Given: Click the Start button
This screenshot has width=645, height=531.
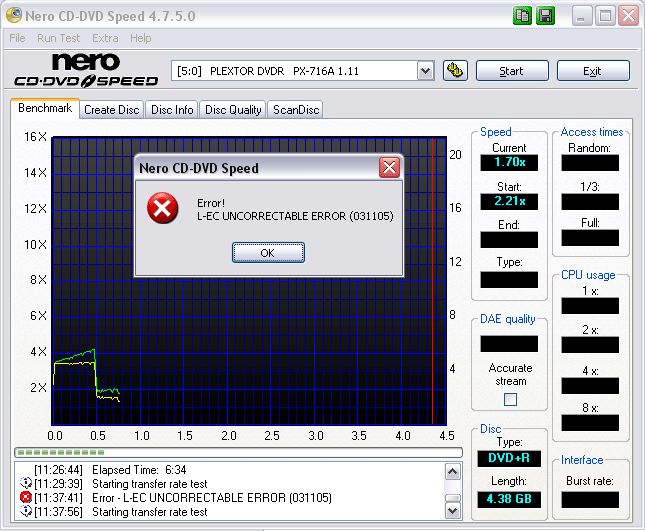Looking at the screenshot, I should tap(512, 71).
